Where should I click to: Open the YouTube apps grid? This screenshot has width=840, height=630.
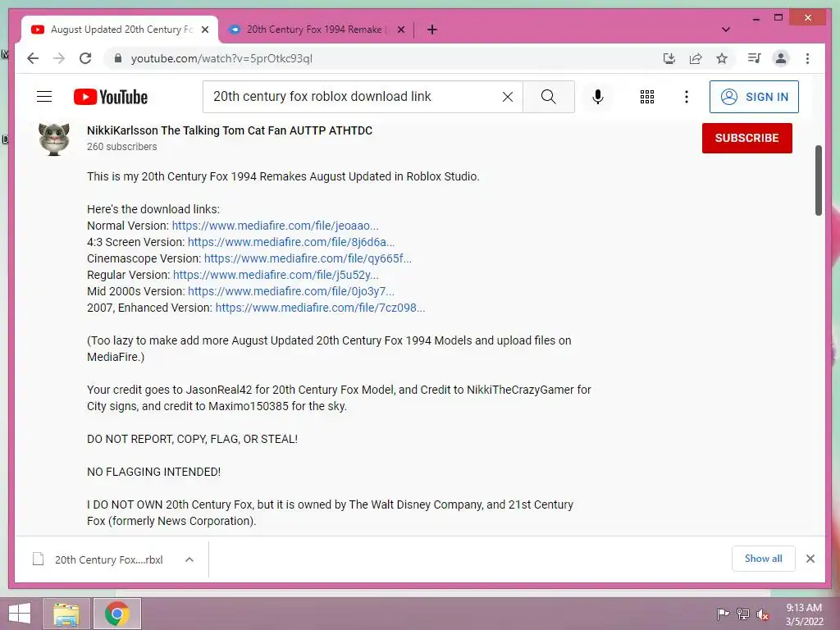(647, 97)
